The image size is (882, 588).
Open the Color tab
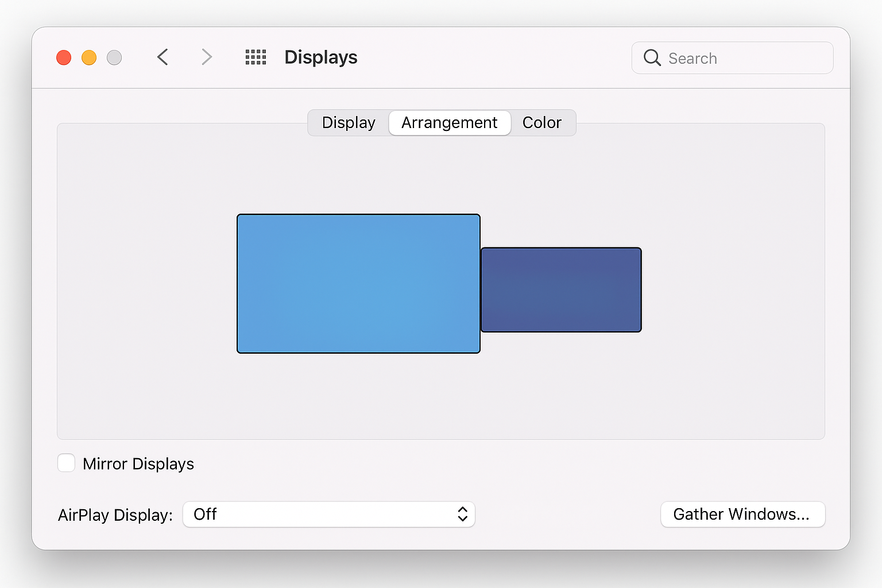[541, 122]
